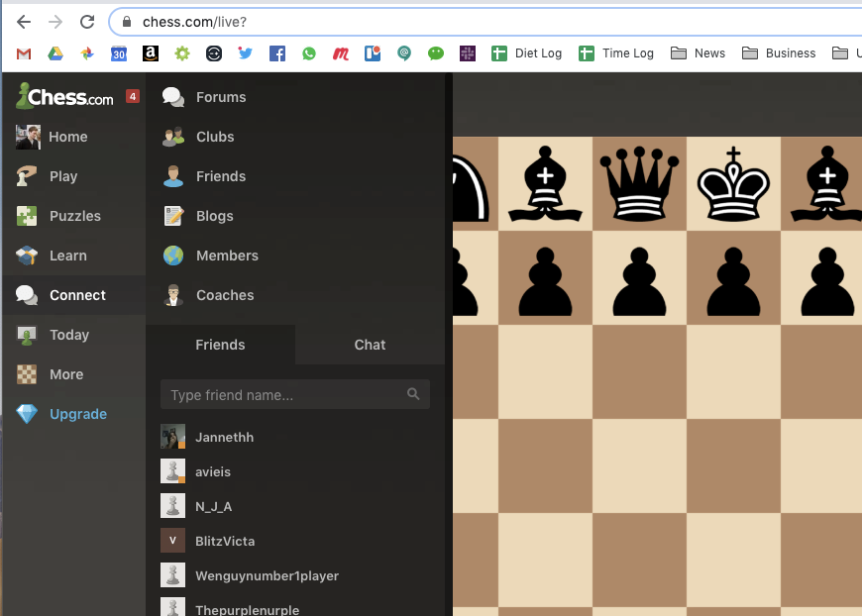Open the red notification badge showing 4
The width and height of the screenshot is (862, 616).
click(133, 96)
